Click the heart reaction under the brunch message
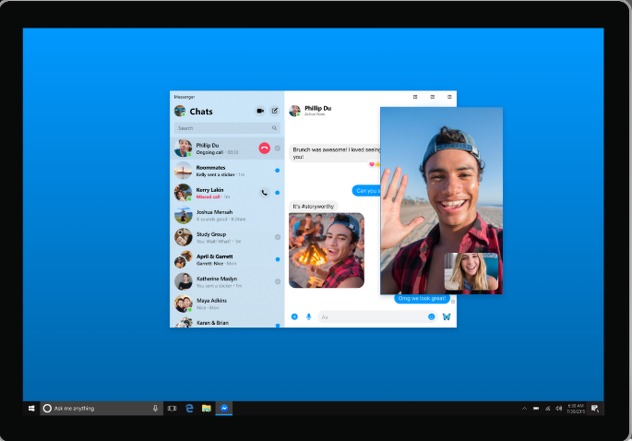 [x=371, y=164]
